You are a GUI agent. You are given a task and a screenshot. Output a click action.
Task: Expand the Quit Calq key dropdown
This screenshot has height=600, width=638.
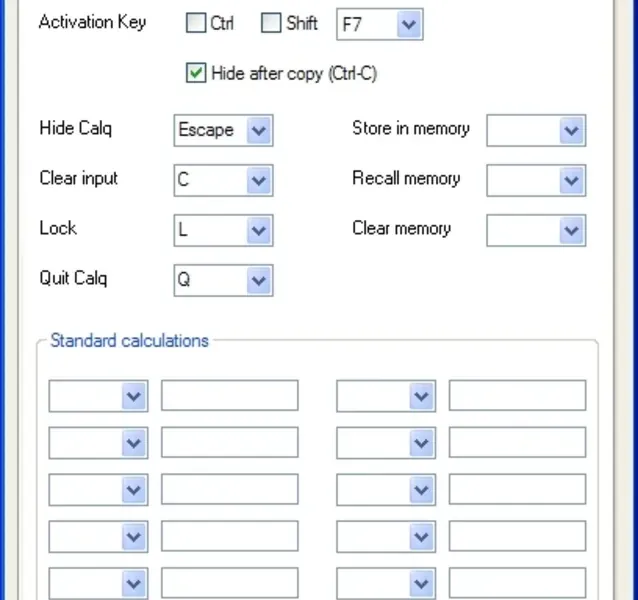(258, 280)
